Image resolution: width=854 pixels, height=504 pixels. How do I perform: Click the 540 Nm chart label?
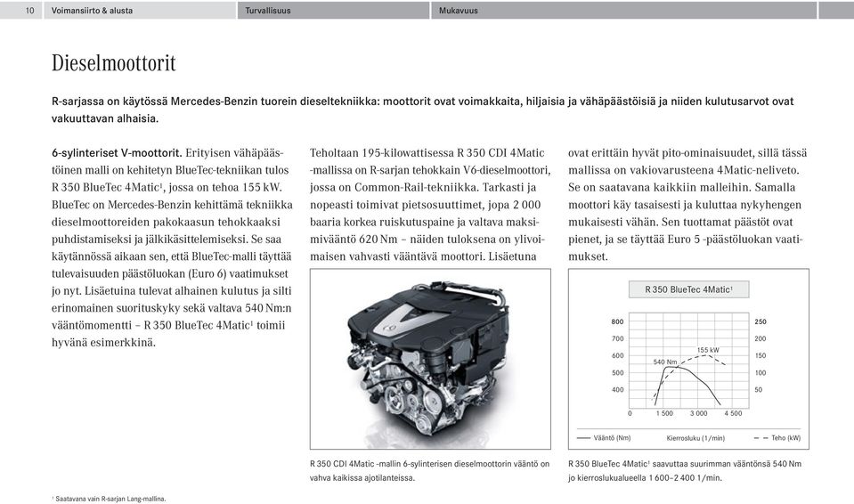pyautogui.click(x=665, y=362)
